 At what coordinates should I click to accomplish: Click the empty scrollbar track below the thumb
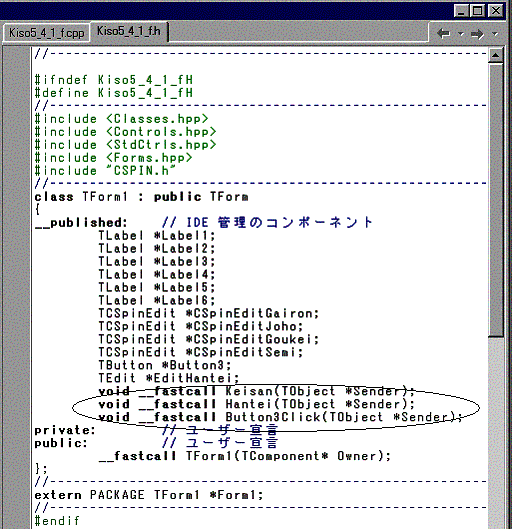495,432
